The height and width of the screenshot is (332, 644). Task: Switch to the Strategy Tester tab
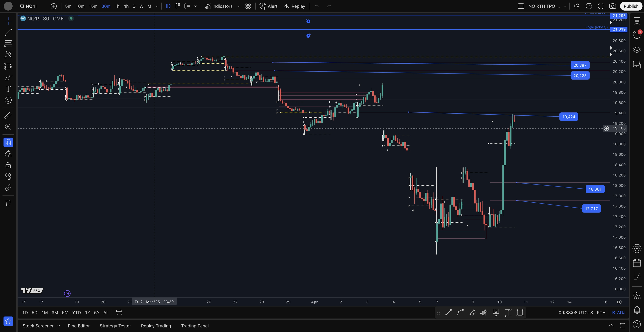[x=115, y=326]
